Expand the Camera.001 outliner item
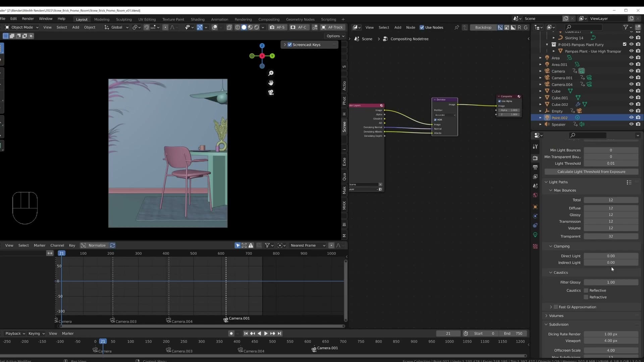The height and width of the screenshot is (362, 644). (540, 78)
